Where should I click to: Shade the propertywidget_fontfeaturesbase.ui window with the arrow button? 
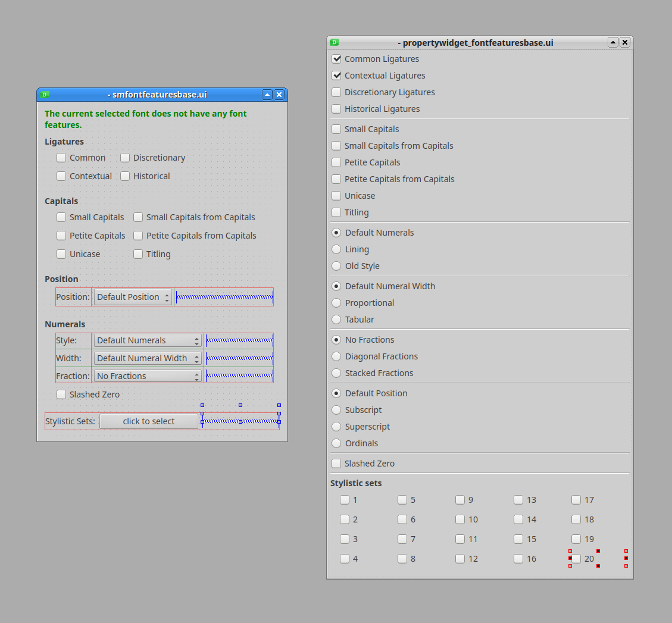(612, 42)
